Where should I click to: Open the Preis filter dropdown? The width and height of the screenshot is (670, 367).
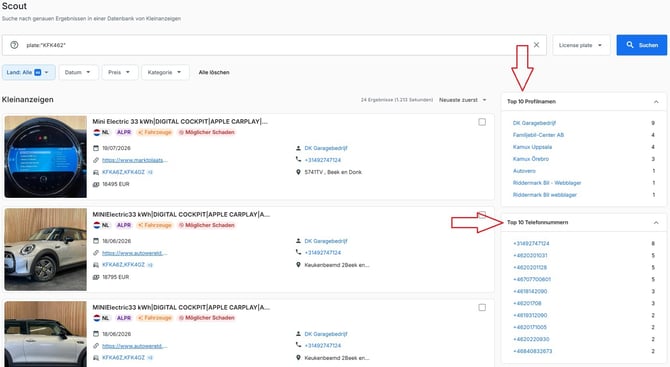120,72
